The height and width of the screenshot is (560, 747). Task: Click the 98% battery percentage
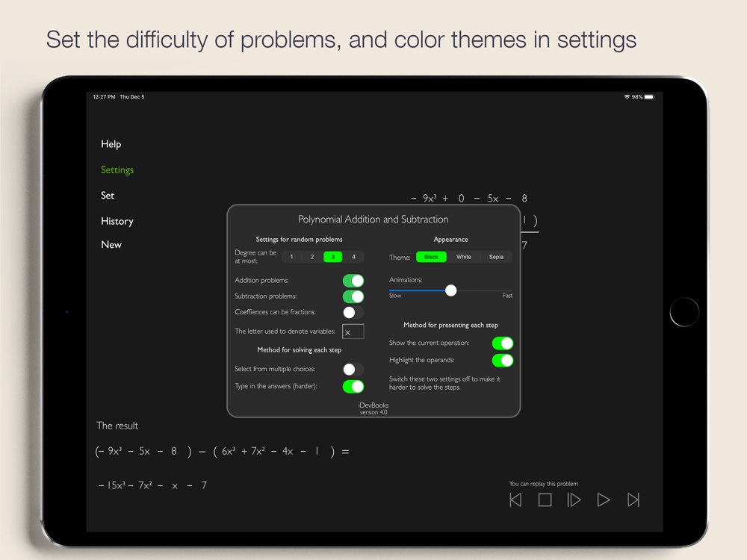point(637,96)
